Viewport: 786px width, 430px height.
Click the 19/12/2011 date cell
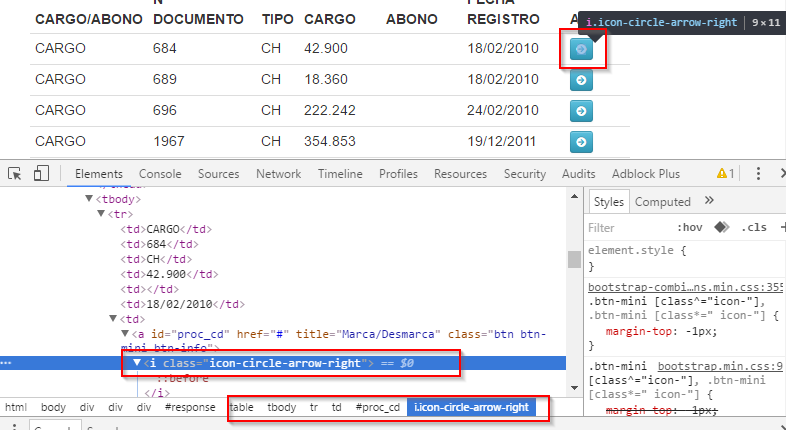pos(502,141)
